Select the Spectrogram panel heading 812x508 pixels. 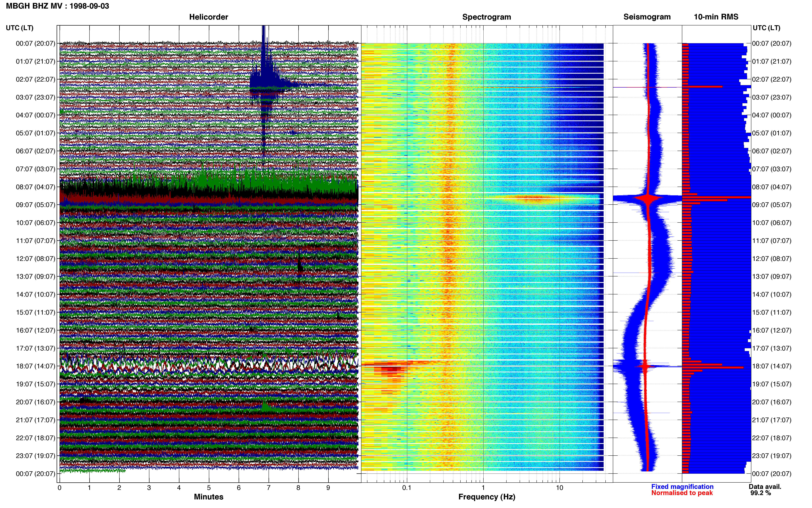pyautogui.click(x=487, y=17)
